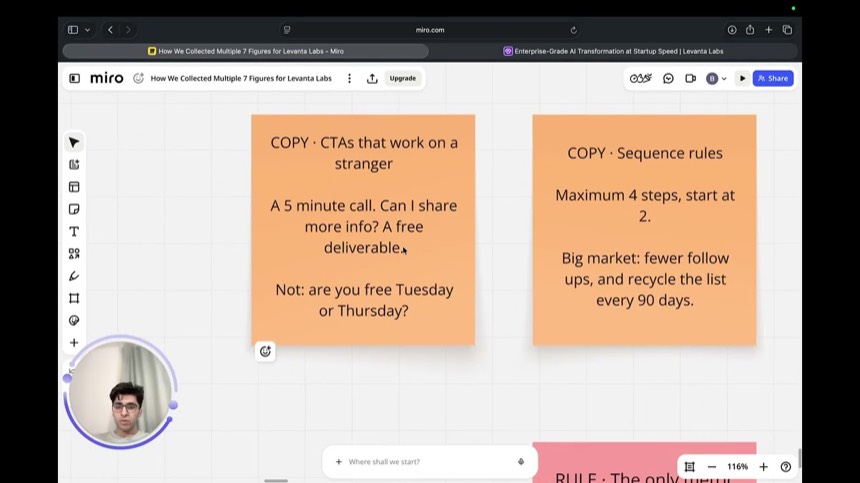Viewport: 860px width, 483px height.
Task: Click the Miro logo
Action: 106,78
